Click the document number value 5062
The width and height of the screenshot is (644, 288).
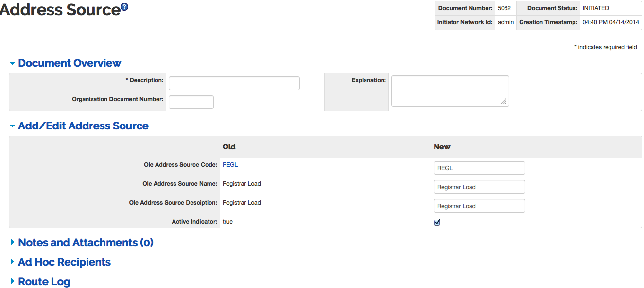tap(504, 8)
